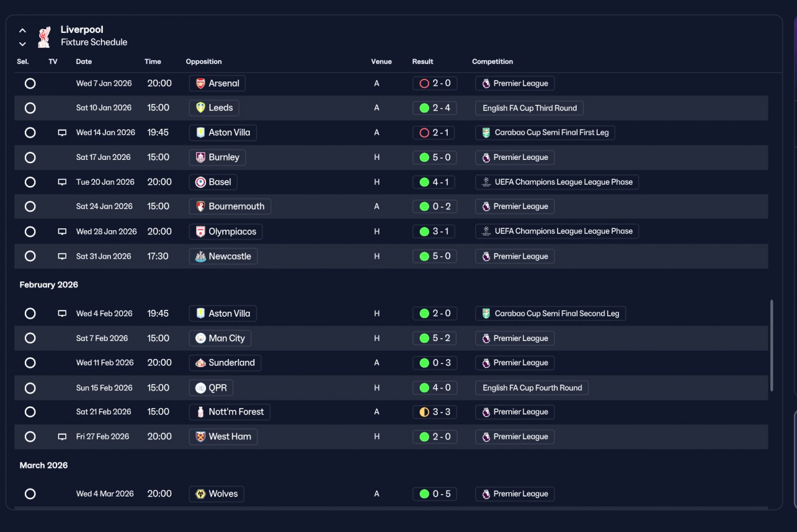This screenshot has width=797, height=532.
Task: Click the up chevron beside Liverpool
Action: (x=22, y=30)
